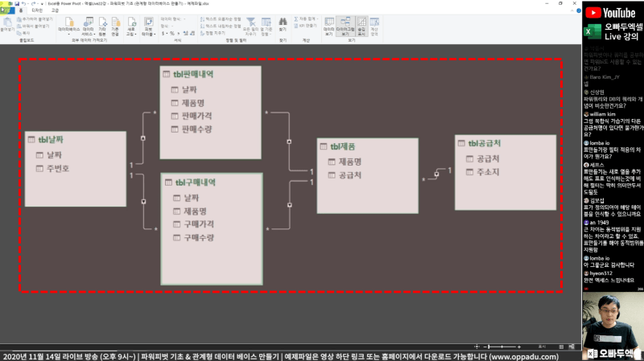The width and height of the screenshot is (644, 361).
Task: Open the PivotTable (피벗 테이블) dropdown
Action: tap(148, 27)
